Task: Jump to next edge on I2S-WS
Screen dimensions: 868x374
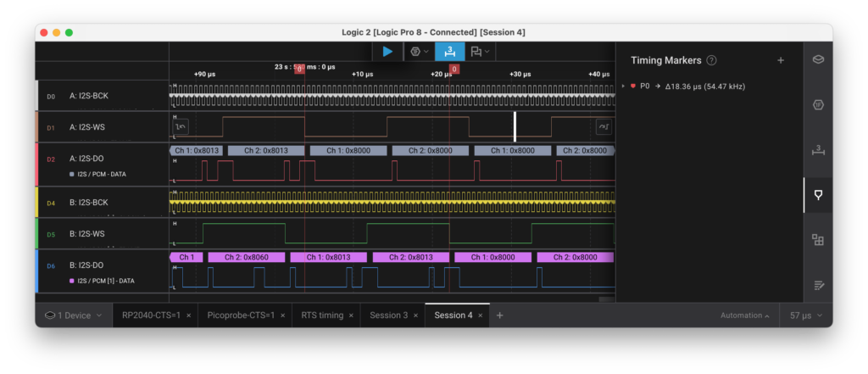Action: click(x=604, y=127)
